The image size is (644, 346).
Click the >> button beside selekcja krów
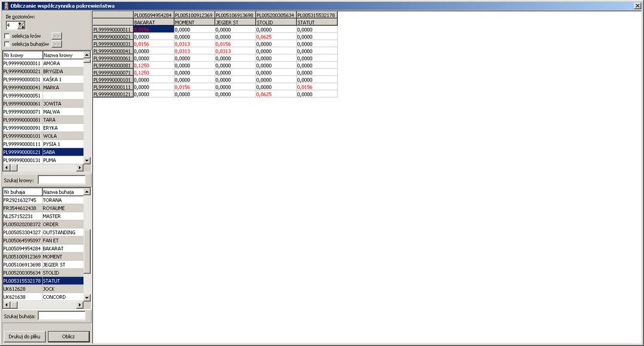[x=56, y=36]
